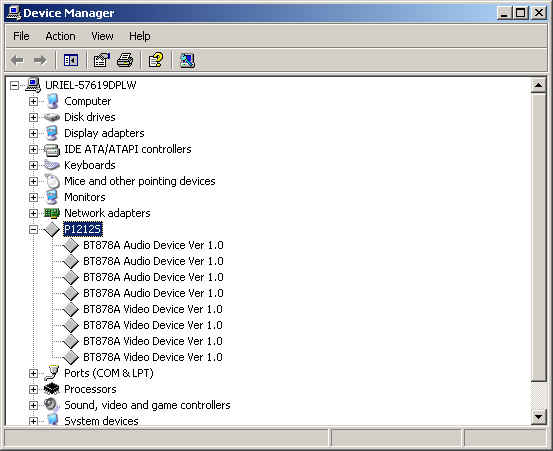Screen dimensions: 553x451
Task: Open the Help toolbar icon
Action: pos(156,60)
